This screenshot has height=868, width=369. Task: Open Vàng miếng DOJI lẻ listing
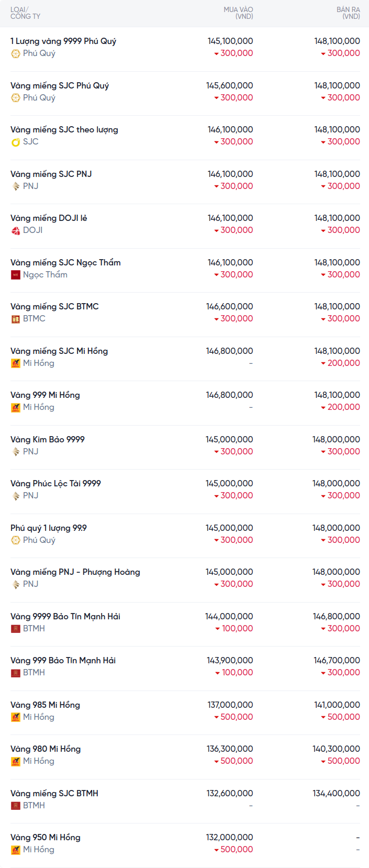pyautogui.click(x=49, y=218)
